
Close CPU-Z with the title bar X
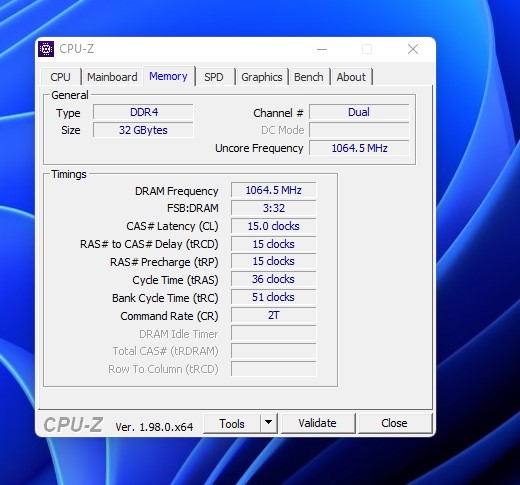pos(413,49)
